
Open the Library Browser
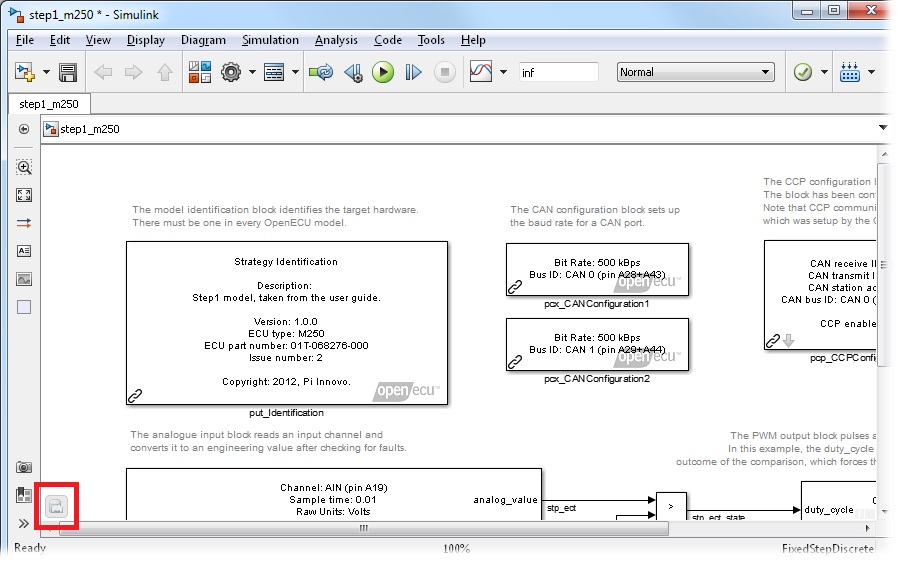coord(200,72)
